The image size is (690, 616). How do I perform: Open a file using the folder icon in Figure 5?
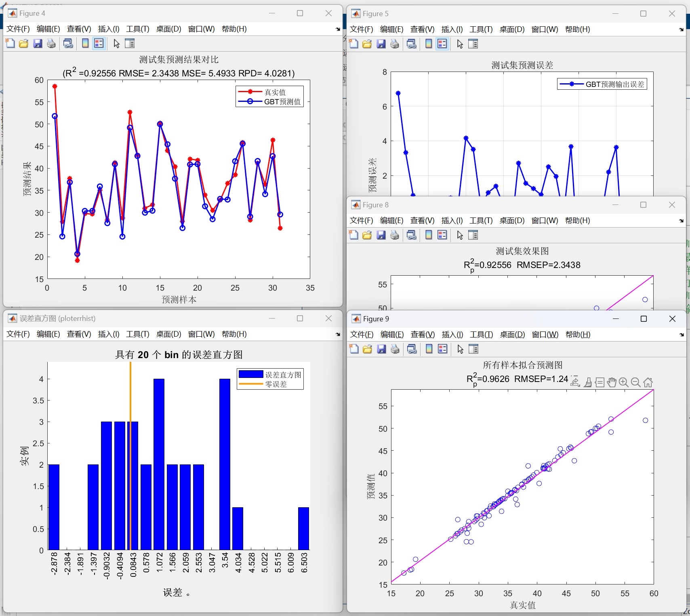coord(367,43)
